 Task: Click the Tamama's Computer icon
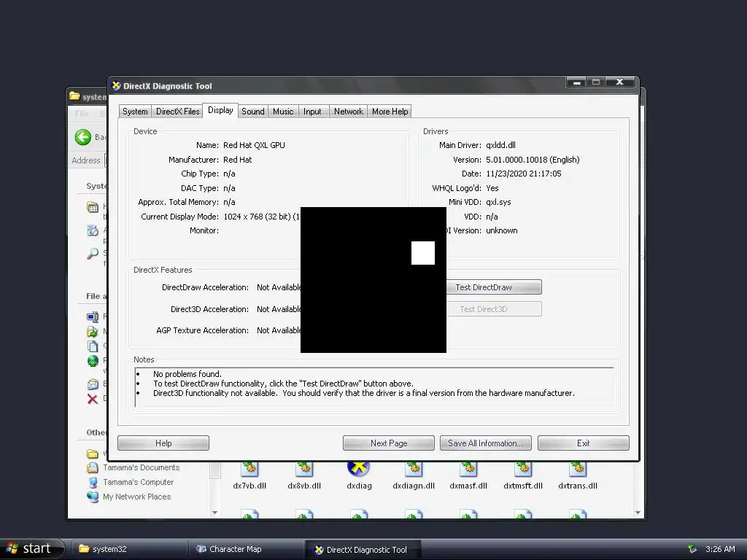[93, 483]
